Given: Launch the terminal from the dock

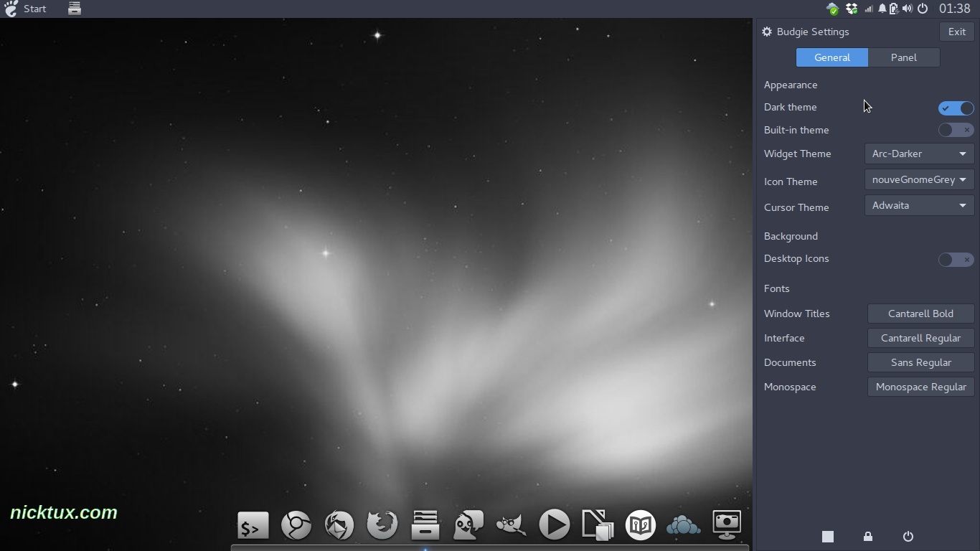Looking at the screenshot, I should point(253,526).
